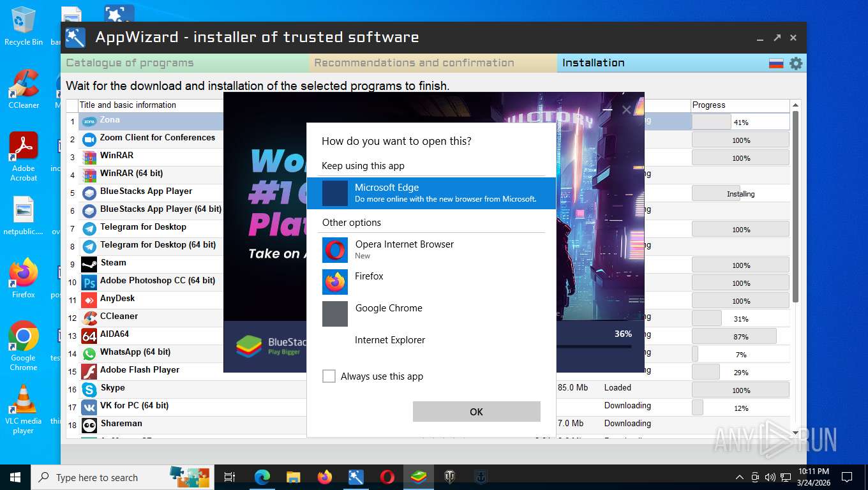
Task: Open the Recycle Bin desktop icon
Action: [x=24, y=26]
